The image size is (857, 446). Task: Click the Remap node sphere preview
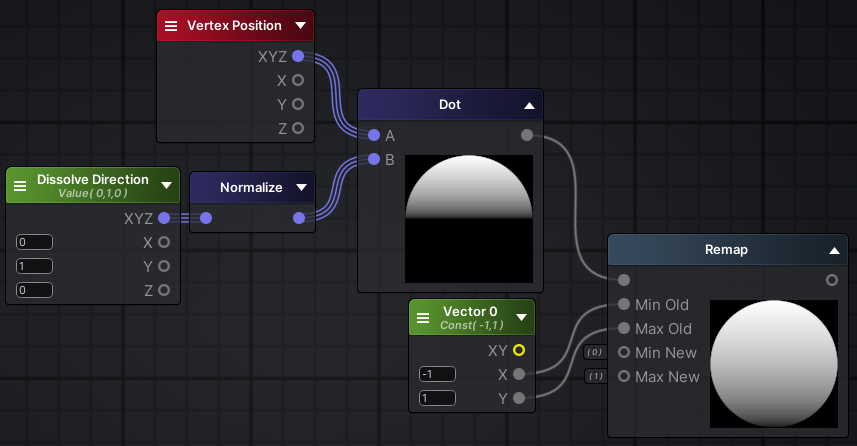coord(774,364)
